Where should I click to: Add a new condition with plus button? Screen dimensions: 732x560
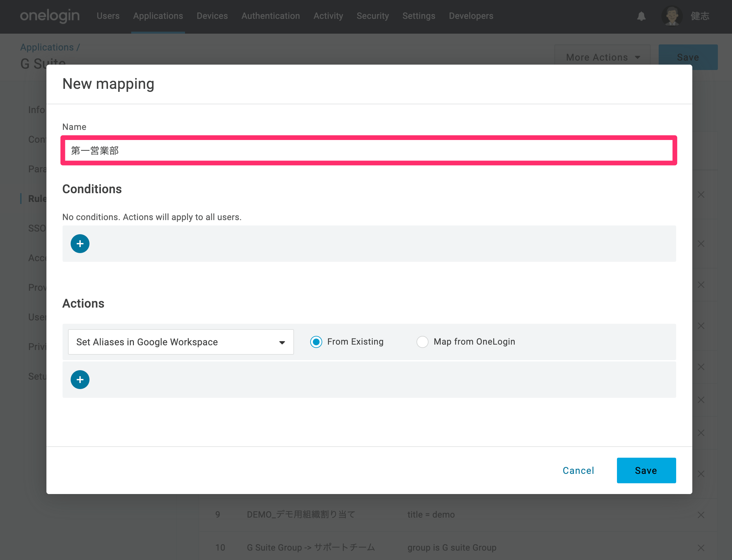tap(80, 244)
